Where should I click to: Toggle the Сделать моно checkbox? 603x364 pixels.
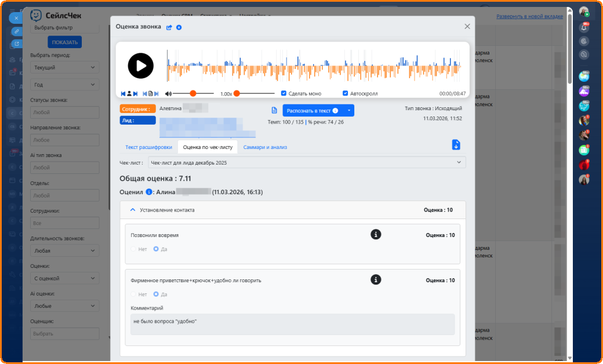click(284, 93)
